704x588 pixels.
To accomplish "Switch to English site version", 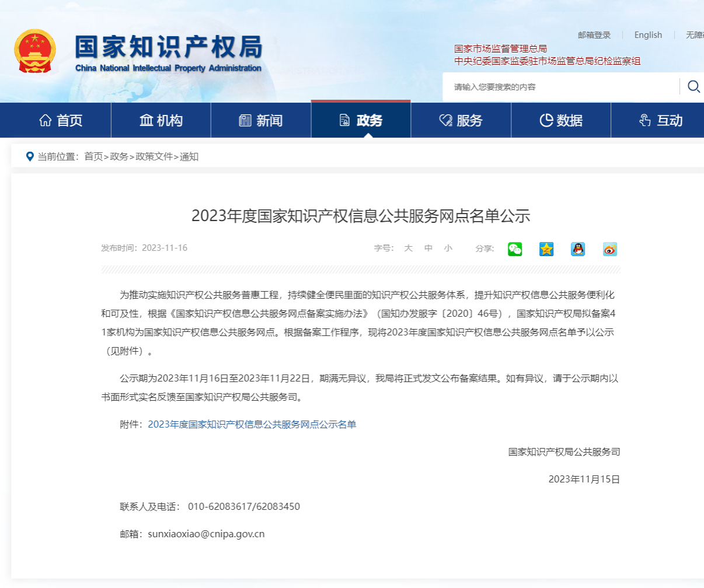I will [648, 35].
